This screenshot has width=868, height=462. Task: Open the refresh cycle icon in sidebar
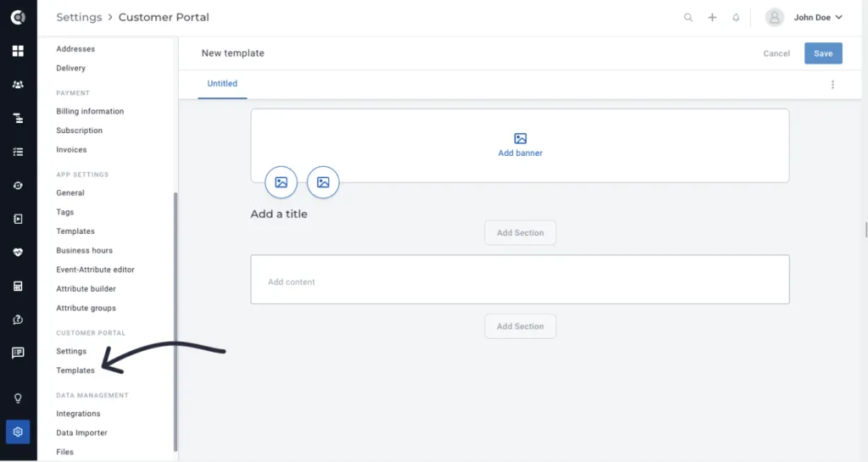coord(18,186)
